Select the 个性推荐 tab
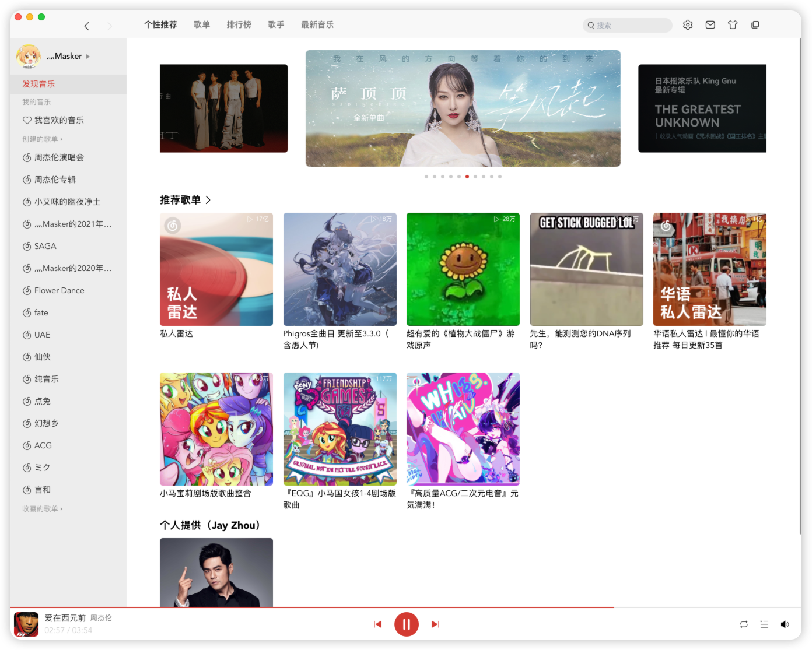Screen dimensions: 812x650 coord(160,24)
